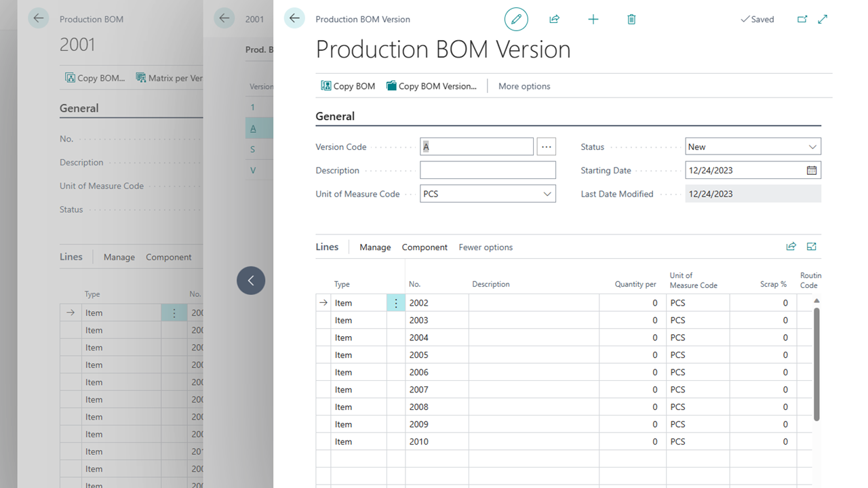Select version A in background version list

pyautogui.click(x=253, y=128)
